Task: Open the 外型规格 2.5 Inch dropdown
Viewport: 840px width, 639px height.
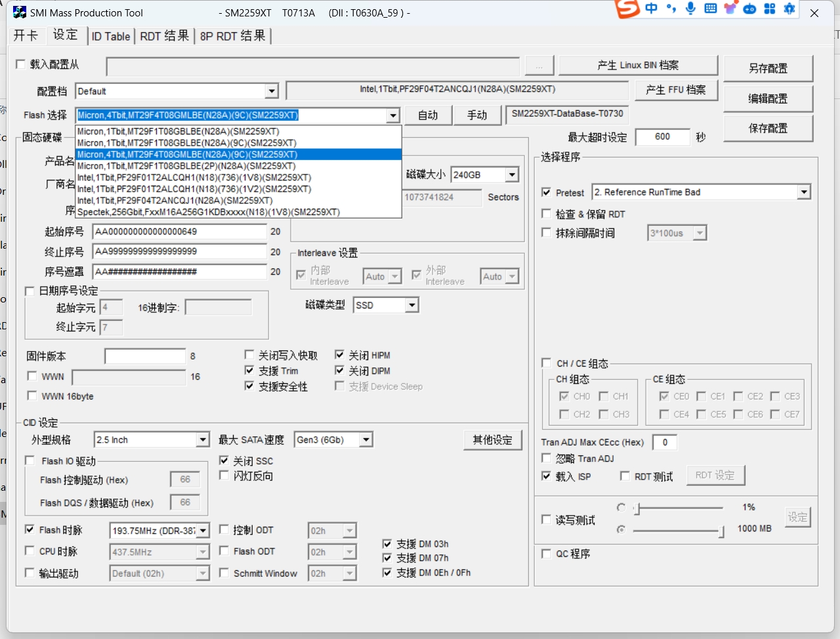Action: coord(202,440)
